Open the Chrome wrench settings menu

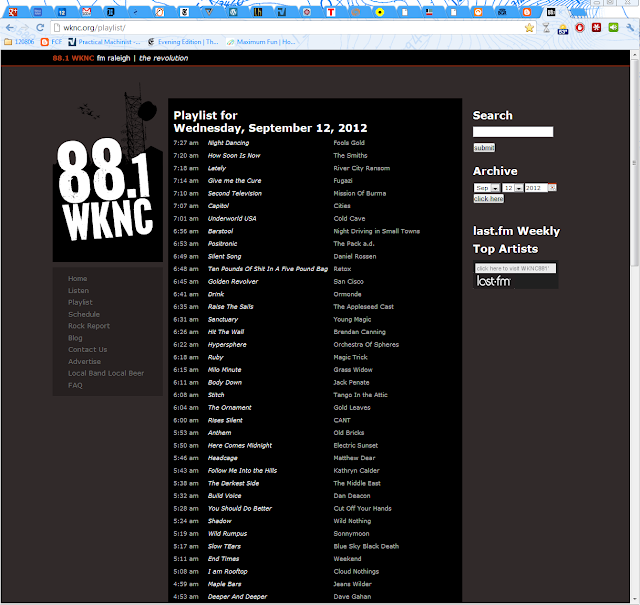[630, 28]
